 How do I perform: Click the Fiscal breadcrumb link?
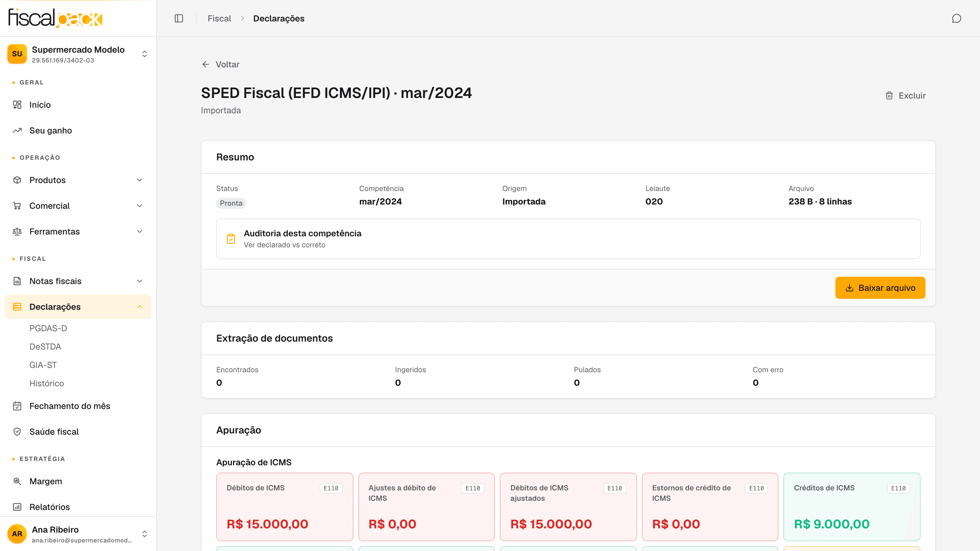coord(219,18)
